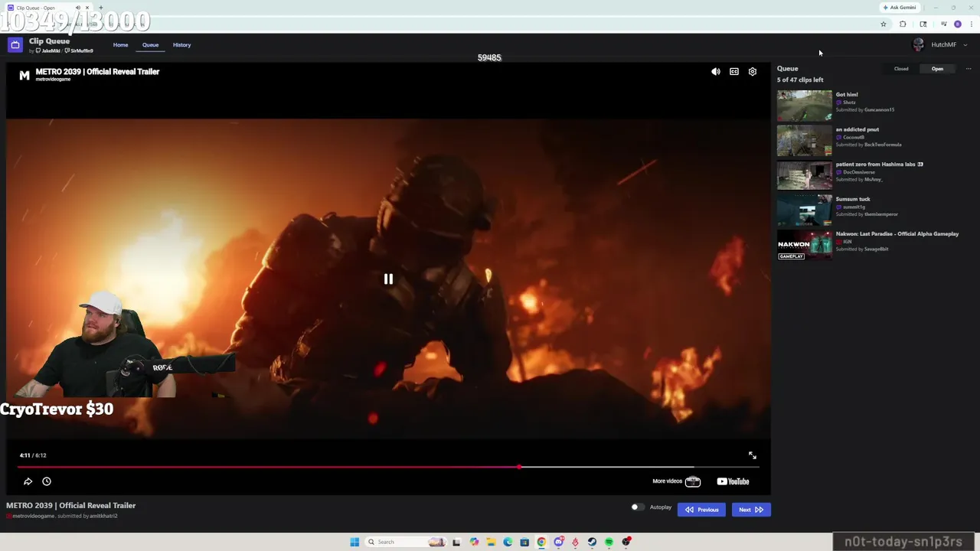Toggle the Autoplay switch
This screenshot has height=551, width=980.
(637, 507)
